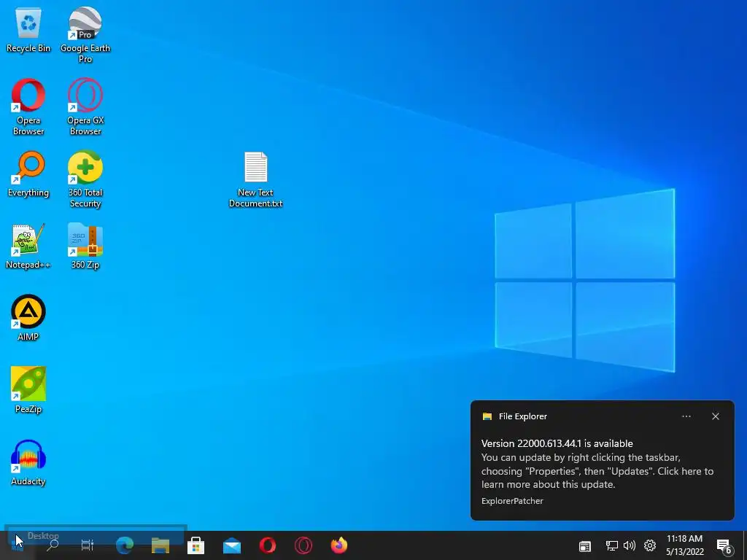This screenshot has width=747, height=560.
Task: Click the ExplorerPatcher update notification message
Action: point(597,471)
